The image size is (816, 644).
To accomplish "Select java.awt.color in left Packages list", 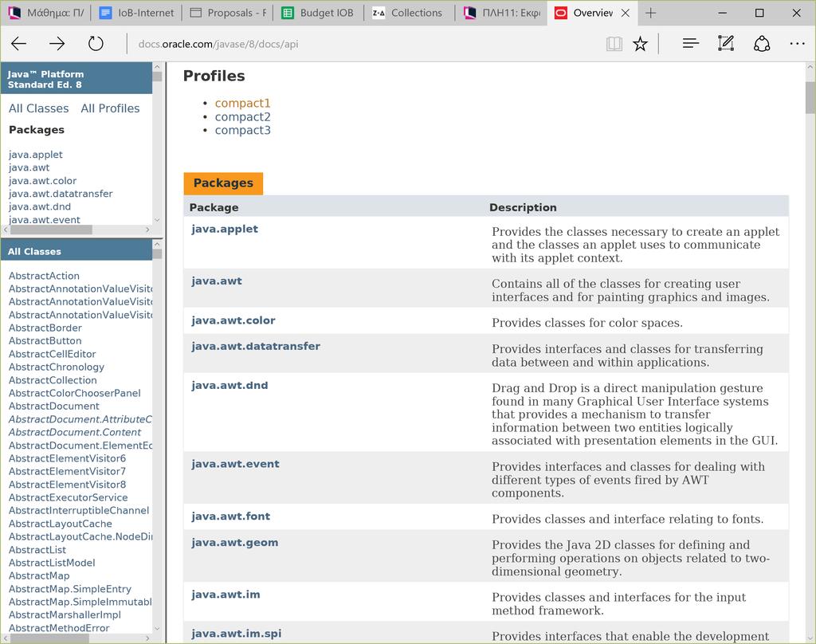I will tap(42, 181).
